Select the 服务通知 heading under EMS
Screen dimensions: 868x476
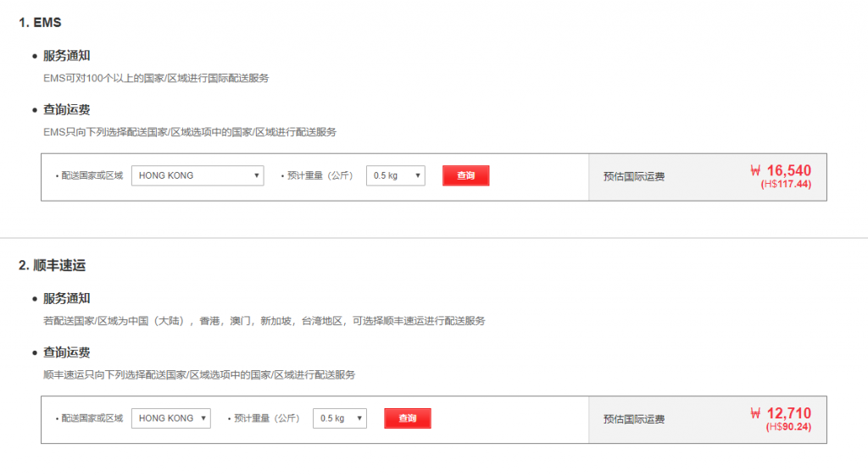(x=66, y=56)
